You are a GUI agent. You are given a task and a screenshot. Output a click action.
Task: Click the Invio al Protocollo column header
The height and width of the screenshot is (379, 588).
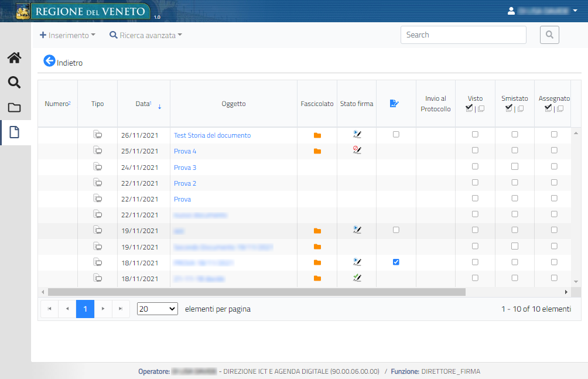point(435,104)
